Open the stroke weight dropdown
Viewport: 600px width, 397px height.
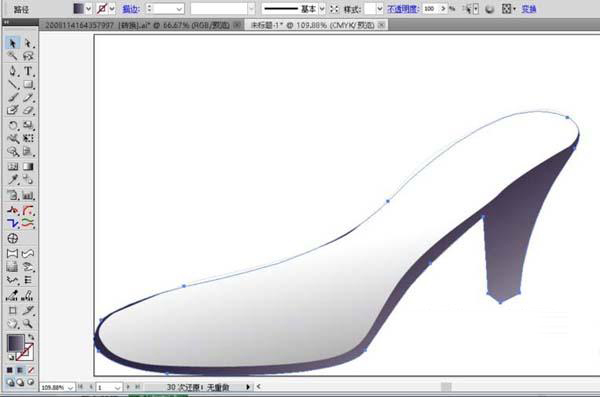click(x=179, y=9)
